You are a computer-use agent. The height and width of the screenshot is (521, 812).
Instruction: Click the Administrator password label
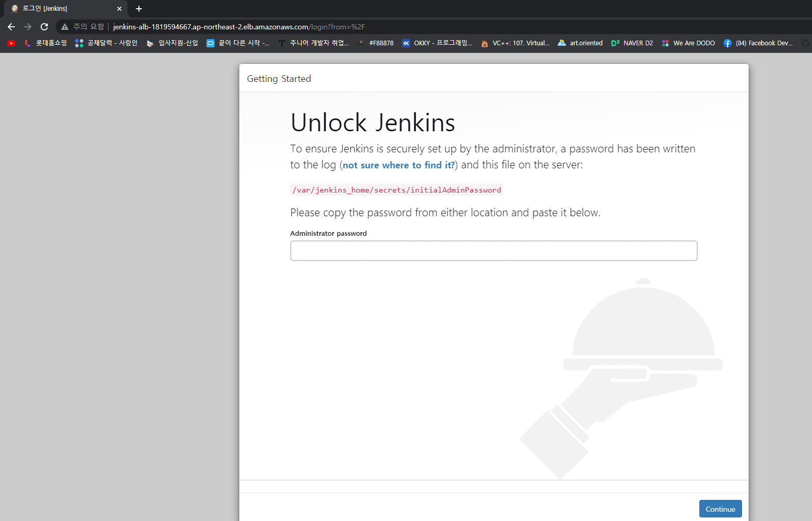(328, 233)
